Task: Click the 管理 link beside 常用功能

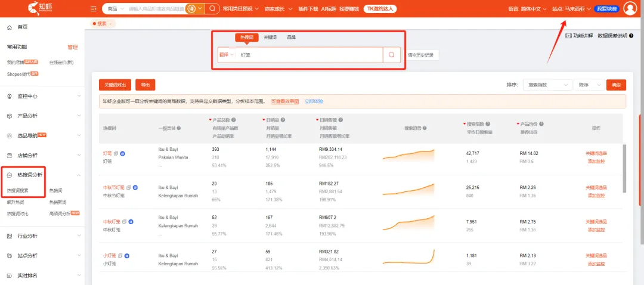Action: point(73,47)
